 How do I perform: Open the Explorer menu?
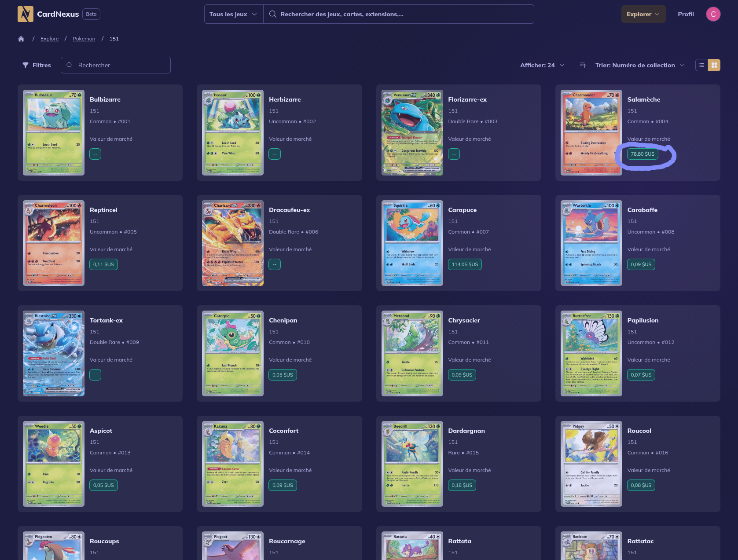(x=643, y=14)
